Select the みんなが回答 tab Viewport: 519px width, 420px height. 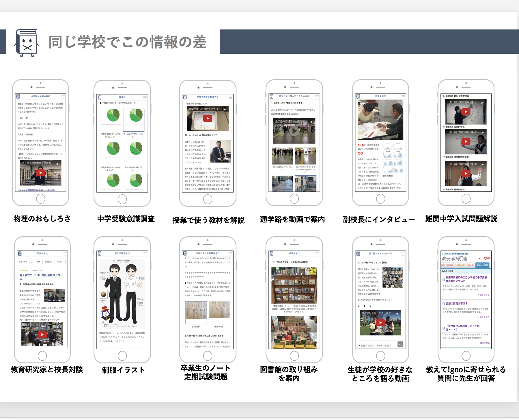[482, 265]
